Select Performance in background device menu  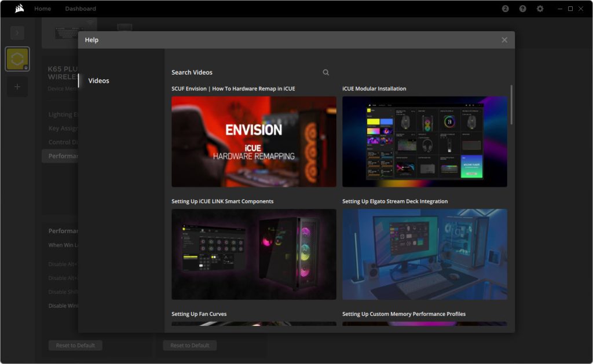(60, 156)
